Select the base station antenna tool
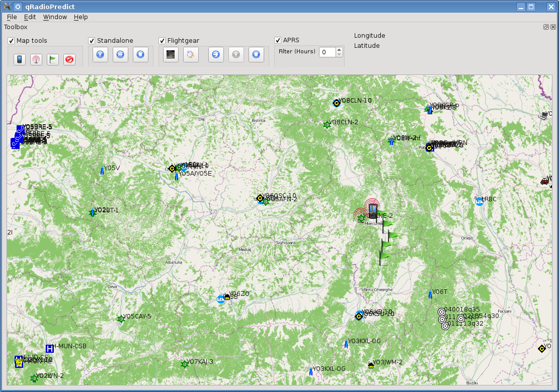559x392 pixels. (36, 59)
